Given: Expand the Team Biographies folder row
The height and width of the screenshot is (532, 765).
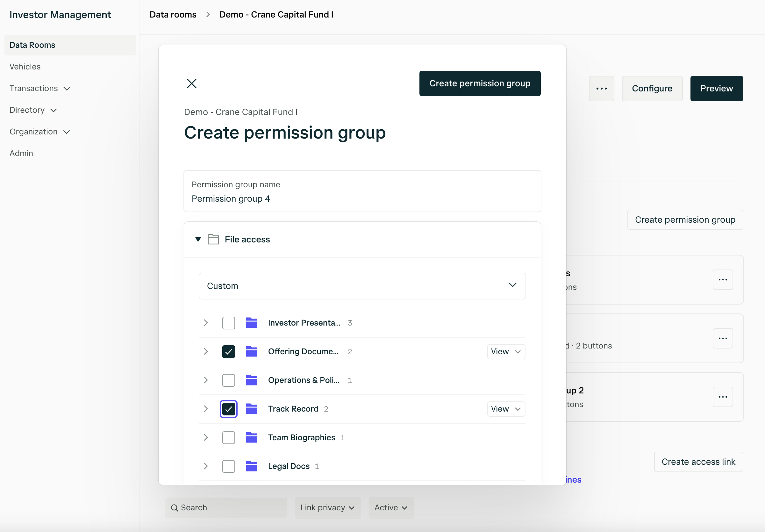Looking at the screenshot, I should point(206,437).
